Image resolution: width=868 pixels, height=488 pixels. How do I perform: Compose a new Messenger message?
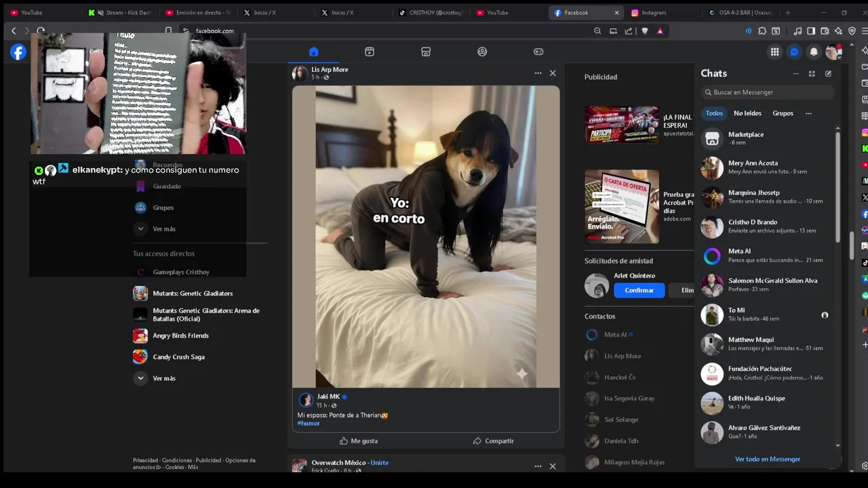point(828,74)
